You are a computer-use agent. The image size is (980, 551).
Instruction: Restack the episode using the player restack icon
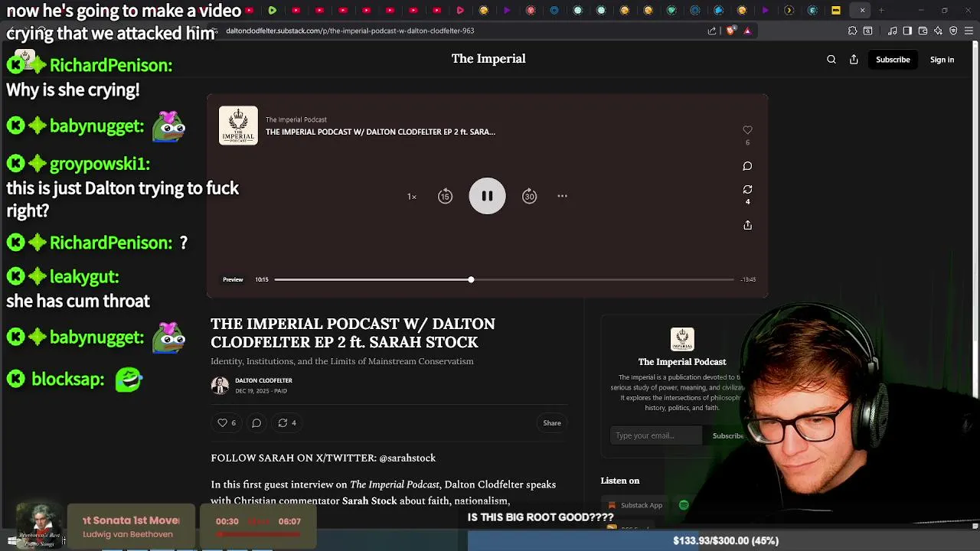pos(747,189)
